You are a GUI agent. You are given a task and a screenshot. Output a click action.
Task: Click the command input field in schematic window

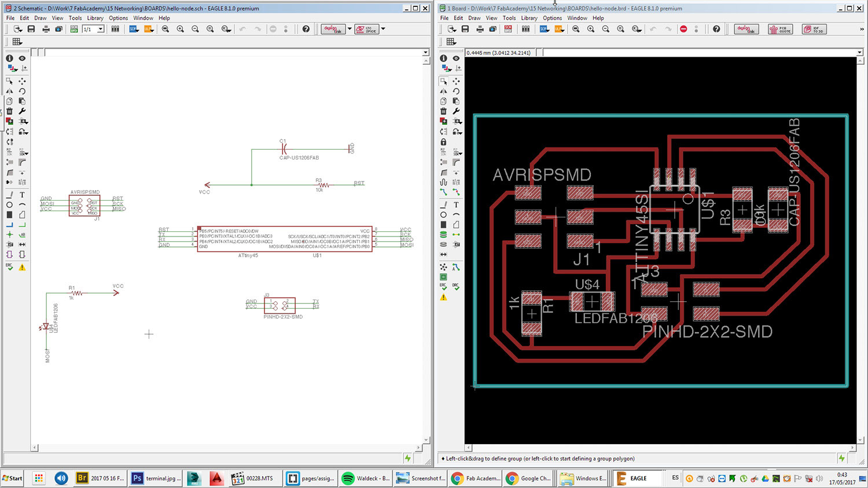[x=233, y=53]
